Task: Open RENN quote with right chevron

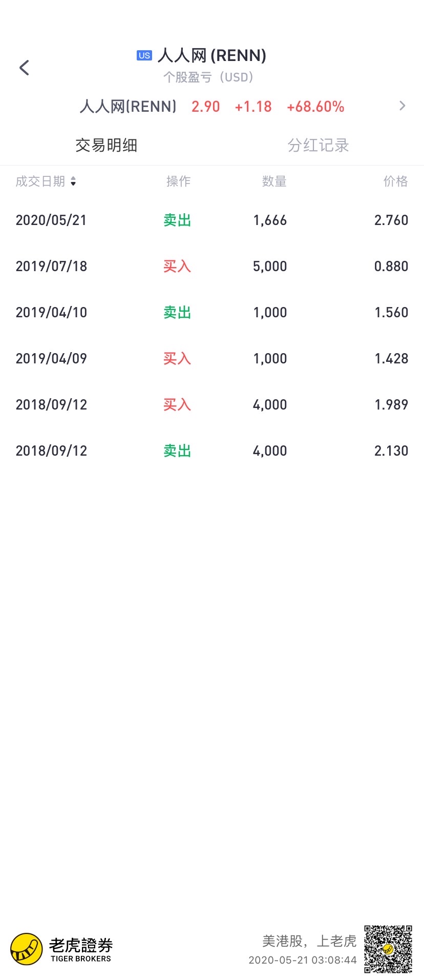Action: [402, 106]
